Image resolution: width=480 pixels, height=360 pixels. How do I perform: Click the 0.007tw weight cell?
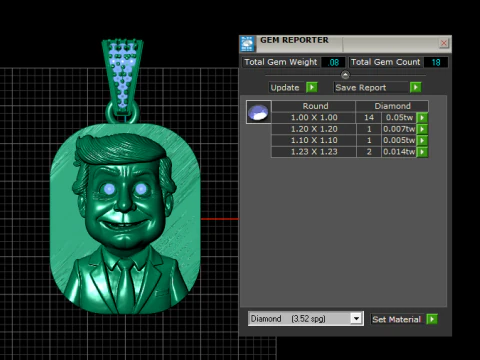click(399, 129)
